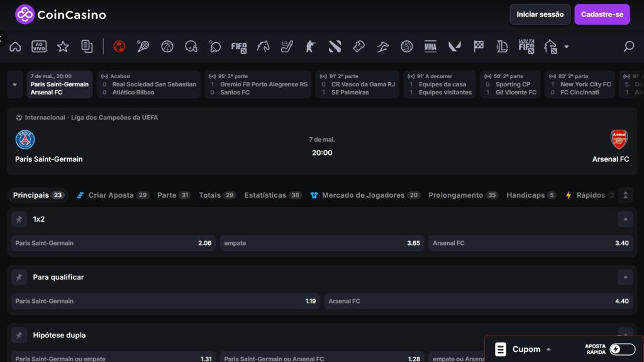The image size is (644, 362).
Task: Bet Paris Saint-Germain 1x2 at 2.06
Action: (x=113, y=243)
